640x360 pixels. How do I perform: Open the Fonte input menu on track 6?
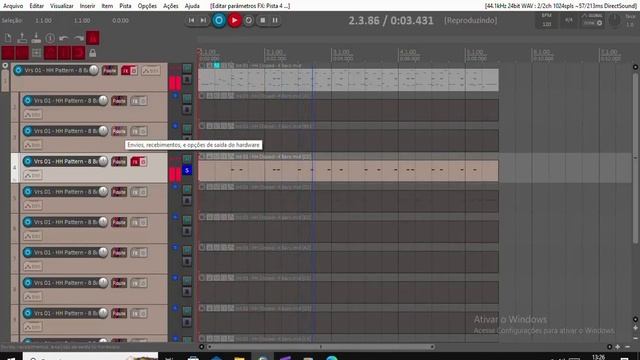tap(119, 222)
